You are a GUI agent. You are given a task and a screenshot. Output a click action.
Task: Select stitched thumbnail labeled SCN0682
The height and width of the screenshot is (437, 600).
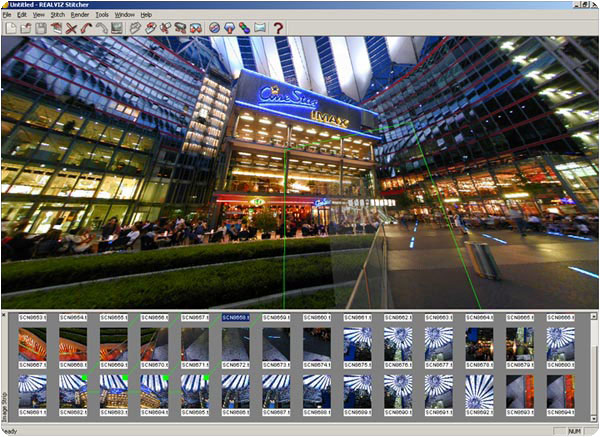73,391
